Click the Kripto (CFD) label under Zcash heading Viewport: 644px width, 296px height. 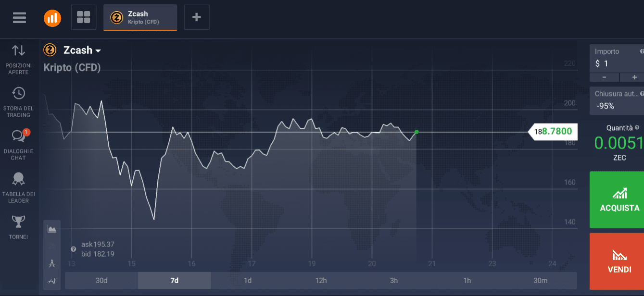coord(72,68)
